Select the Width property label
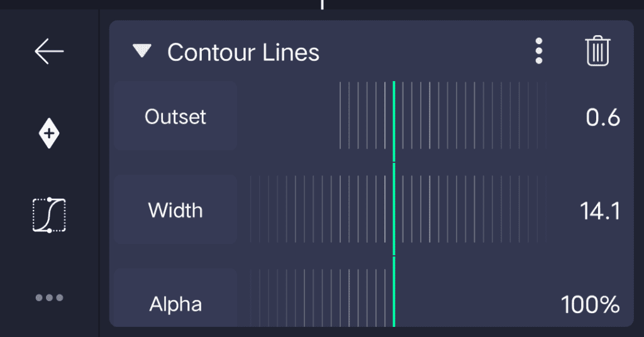 (175, 210)
